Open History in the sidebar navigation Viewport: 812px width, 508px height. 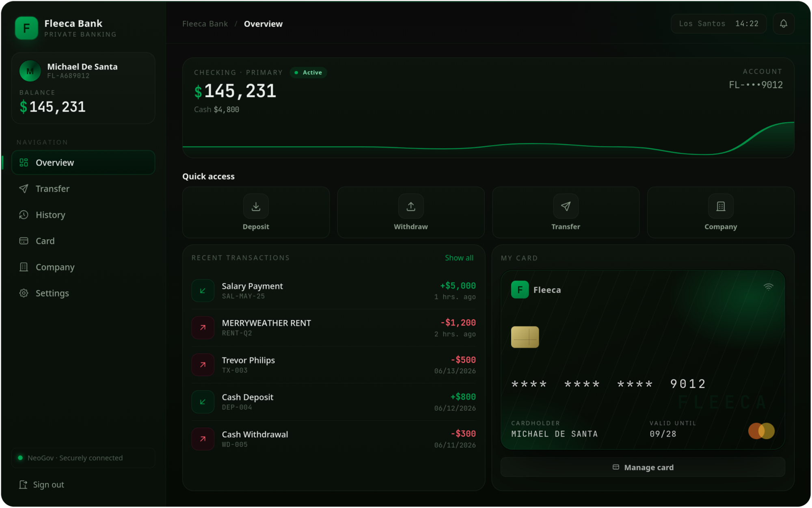tap(83, 215)
